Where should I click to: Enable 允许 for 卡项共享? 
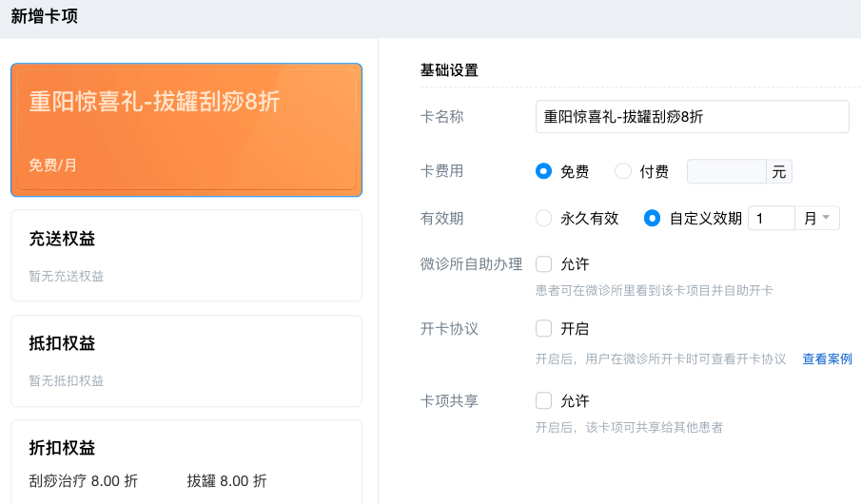(544, 401)
